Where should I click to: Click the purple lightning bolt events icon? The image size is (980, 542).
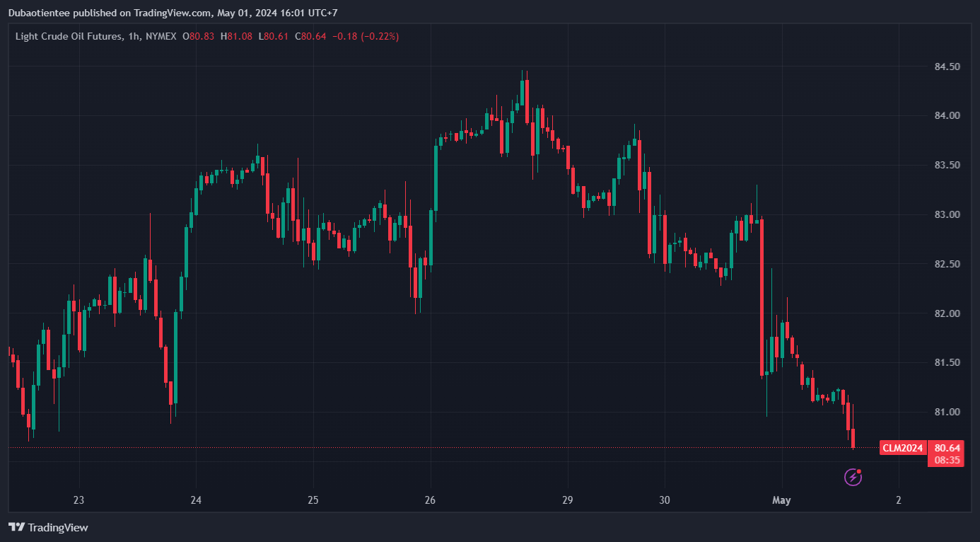853,477
